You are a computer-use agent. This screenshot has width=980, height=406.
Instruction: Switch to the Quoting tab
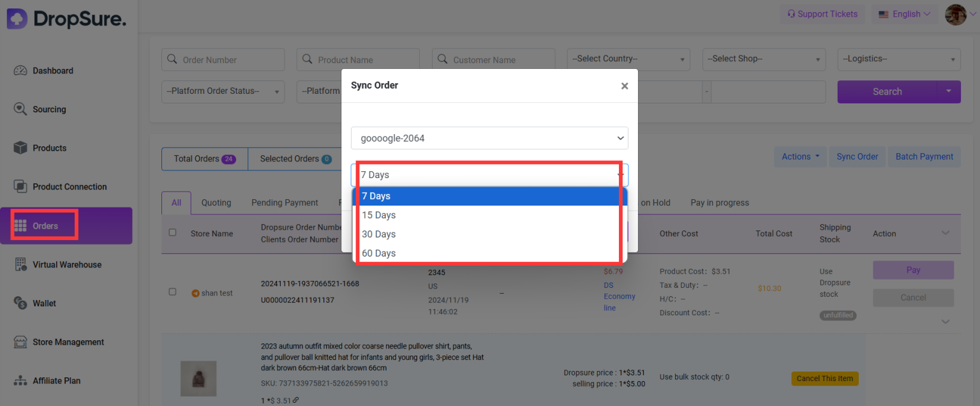pyautogui.click(x=216, y=202)
